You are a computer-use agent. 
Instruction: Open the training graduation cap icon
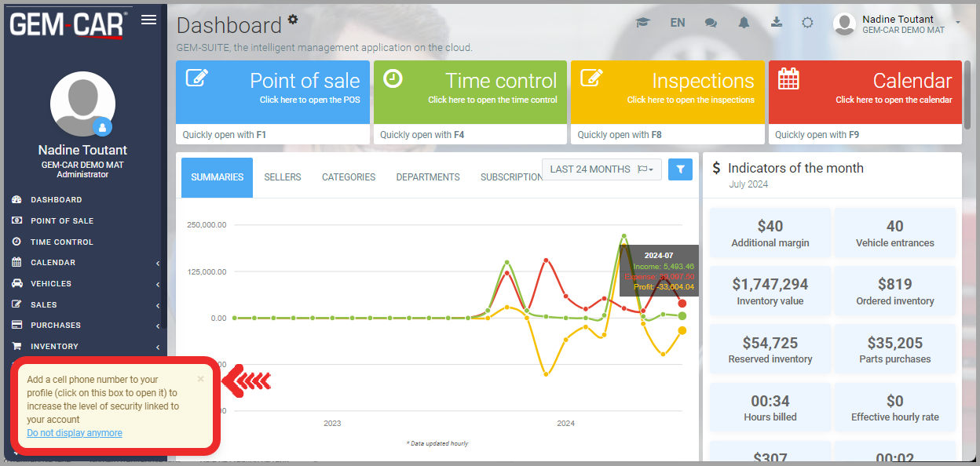click(643, 23)
